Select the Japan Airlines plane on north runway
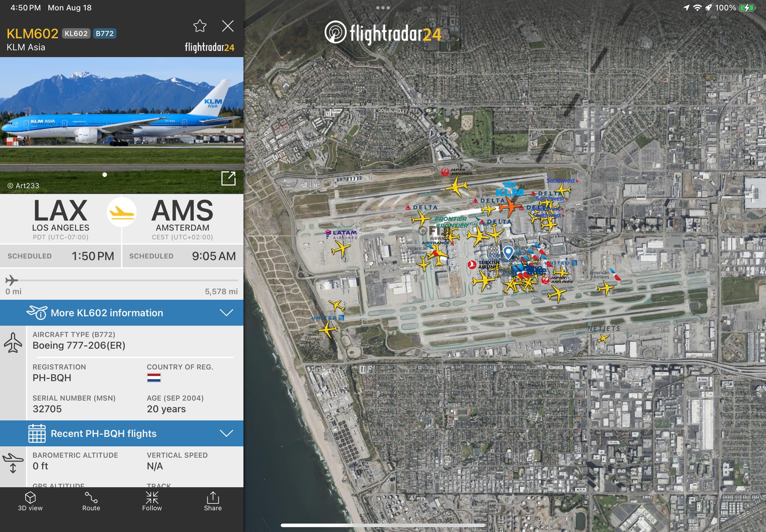The height and width of the screenshot is (532, 766). click(457, 186)
